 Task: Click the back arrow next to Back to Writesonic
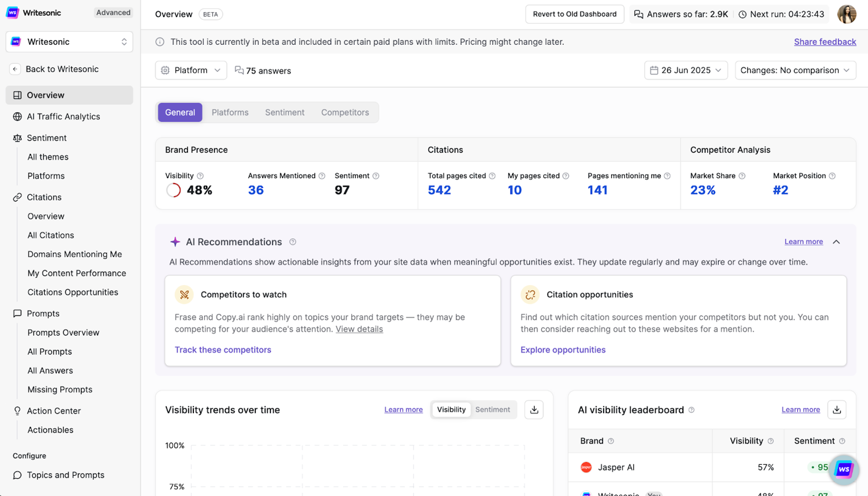click(15, 69)
